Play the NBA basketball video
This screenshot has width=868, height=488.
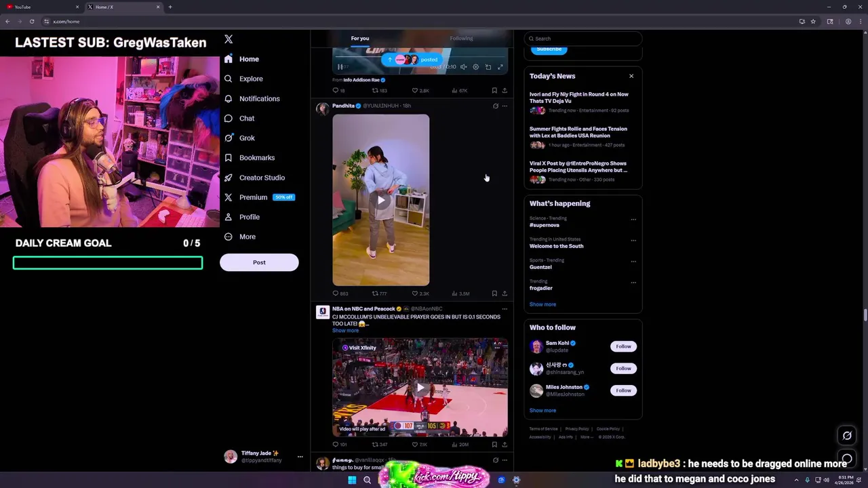(x=420, y=388)
